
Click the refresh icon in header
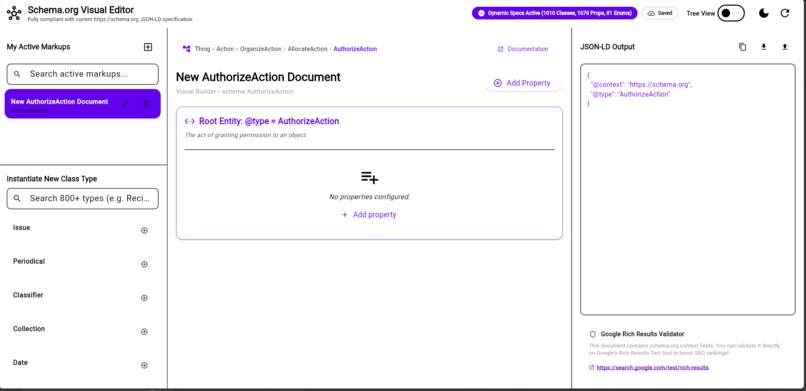pos(785,13)
